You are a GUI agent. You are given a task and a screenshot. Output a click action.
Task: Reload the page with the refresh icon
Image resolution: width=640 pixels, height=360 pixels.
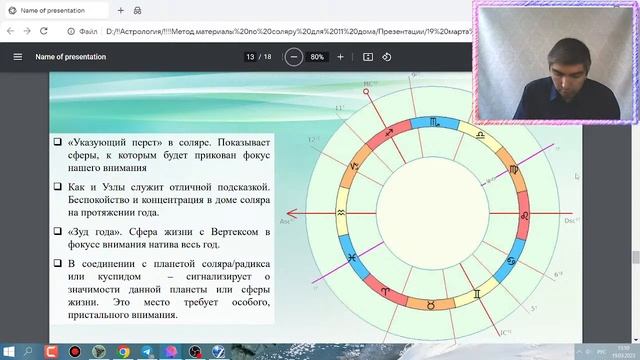[x=44, y=31]
